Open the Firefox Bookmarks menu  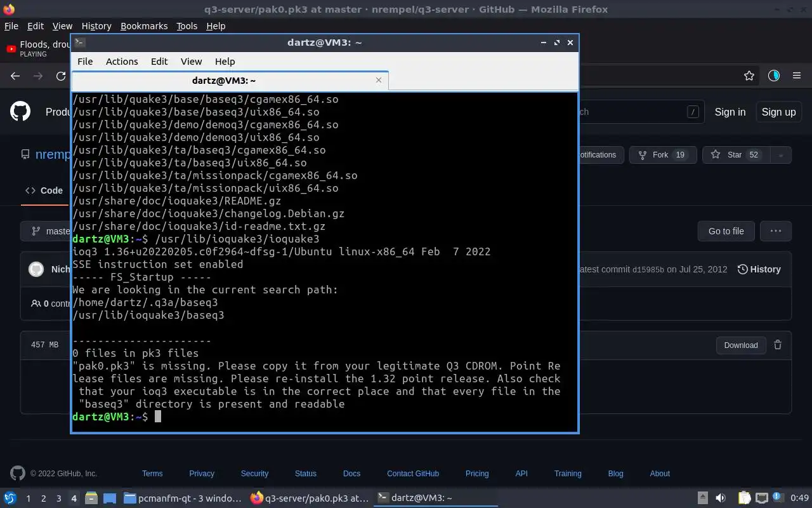[x=144, y=26]
